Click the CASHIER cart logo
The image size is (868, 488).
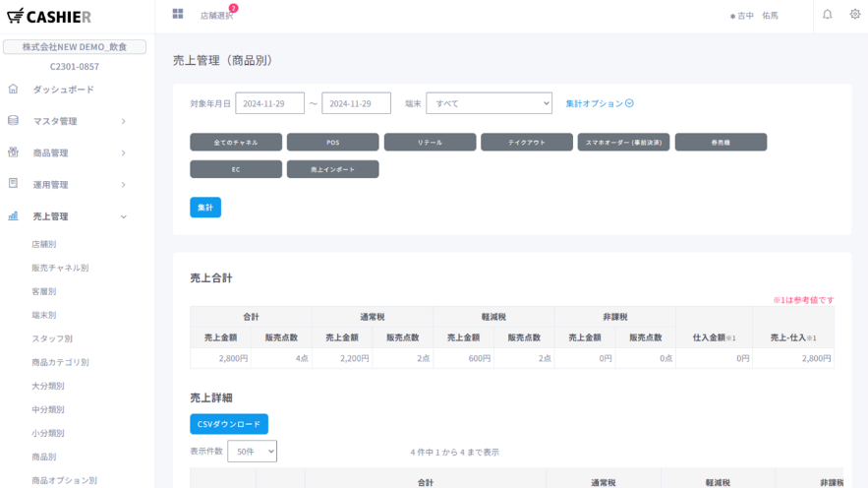(16, 16)
